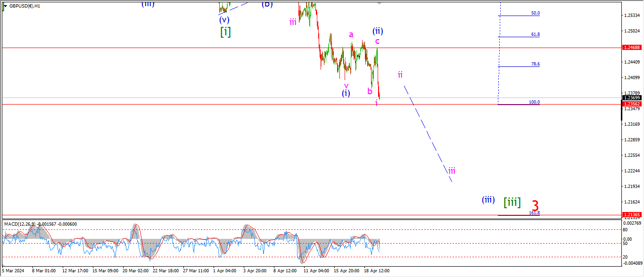Click the red 1.21365 price tag
The width and height of the screenshot is (644, 277).
point(631,215)
